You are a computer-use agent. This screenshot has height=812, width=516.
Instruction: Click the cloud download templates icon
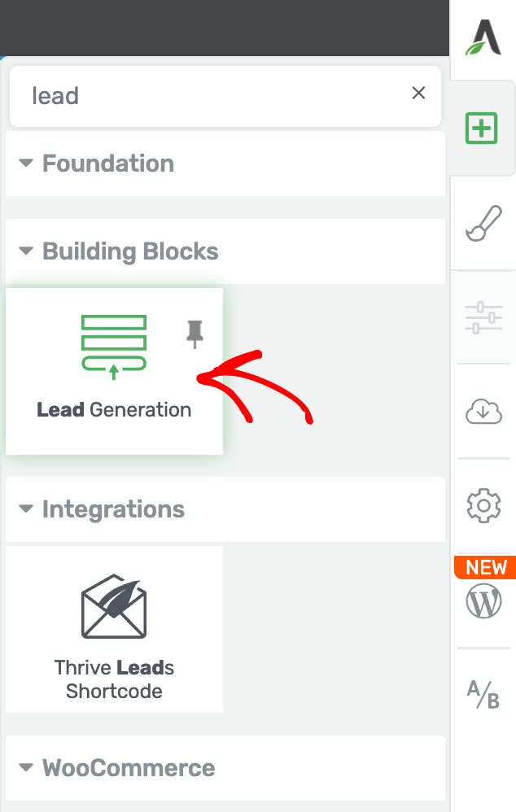coord(483,411)
